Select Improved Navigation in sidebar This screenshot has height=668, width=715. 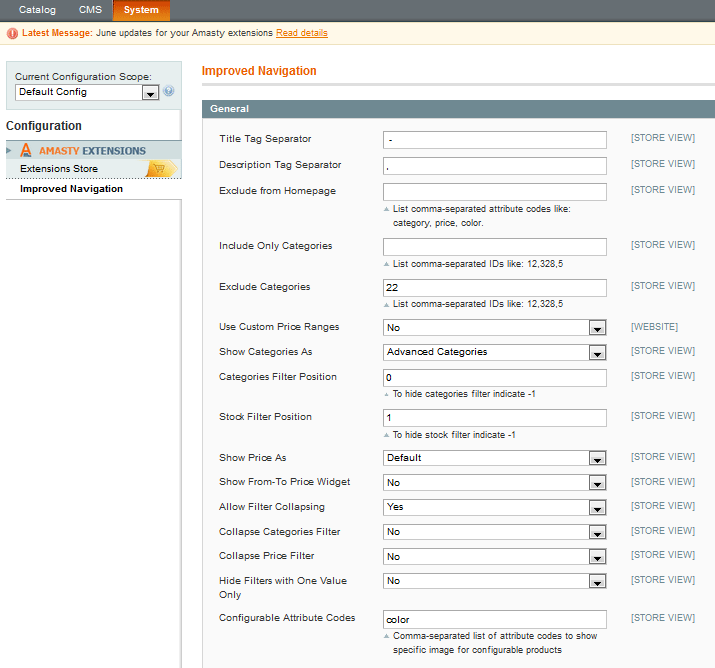point(71,189)
